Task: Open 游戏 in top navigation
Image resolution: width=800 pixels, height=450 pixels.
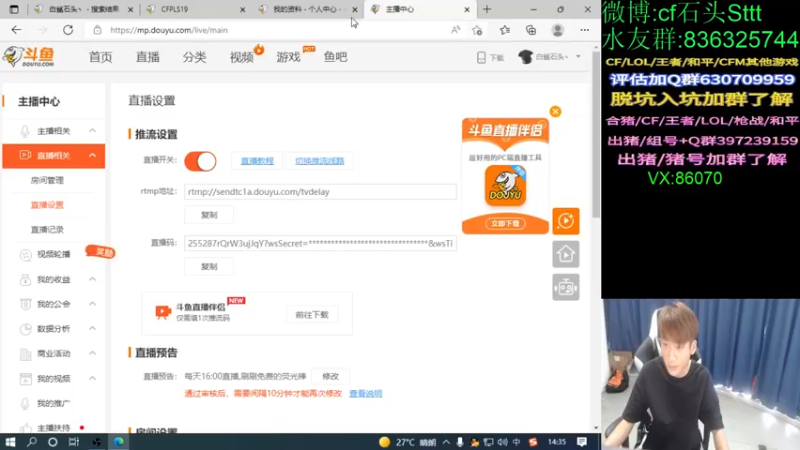Action: tap(288, 57)
